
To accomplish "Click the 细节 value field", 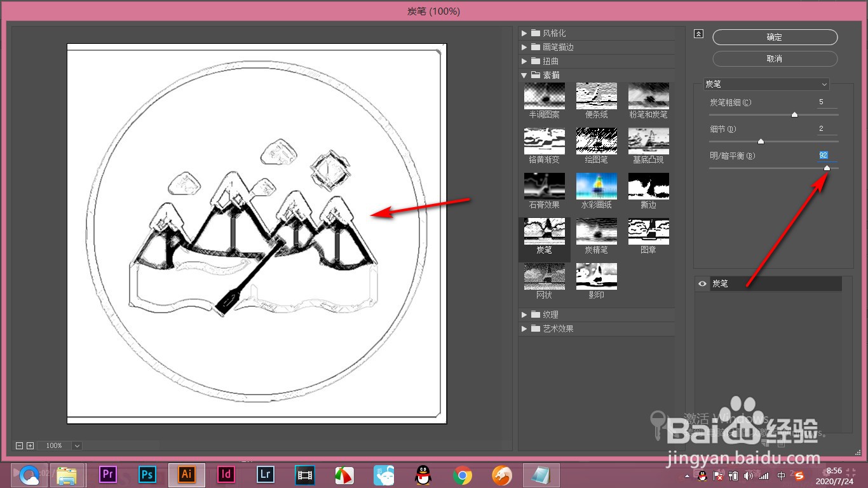I will click(827, 129).
